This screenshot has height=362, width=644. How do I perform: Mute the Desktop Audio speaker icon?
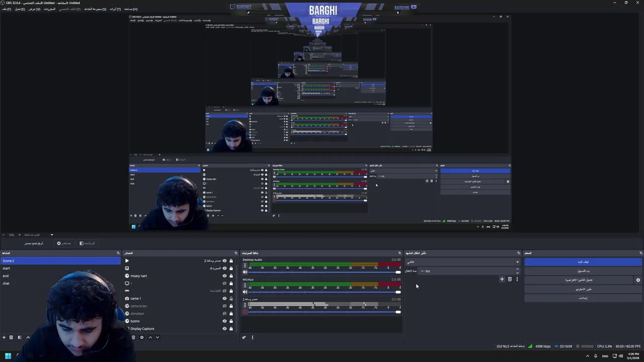245,272
